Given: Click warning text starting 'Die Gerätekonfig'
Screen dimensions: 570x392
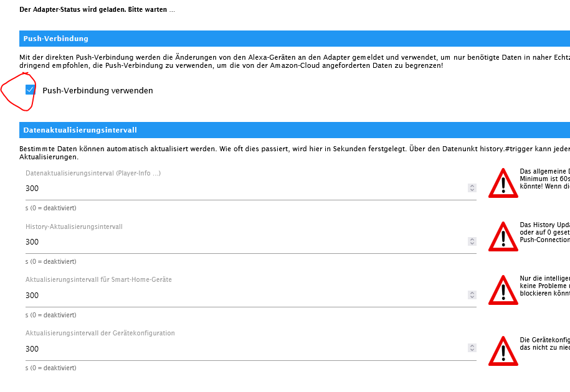Looking at the screenshot, I should (x=544, y=343).
